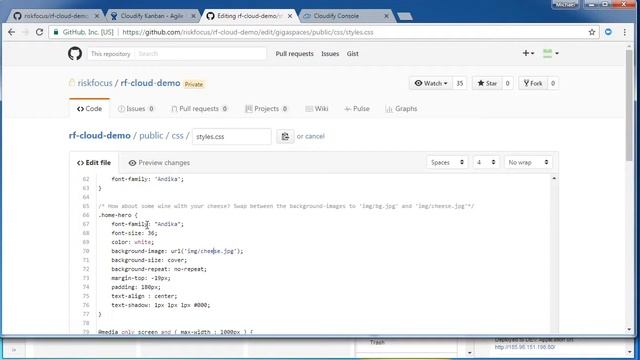Click the cancel link
This screenshot has width=640, height=360.
pyautogui.click(x=315, y=136)
